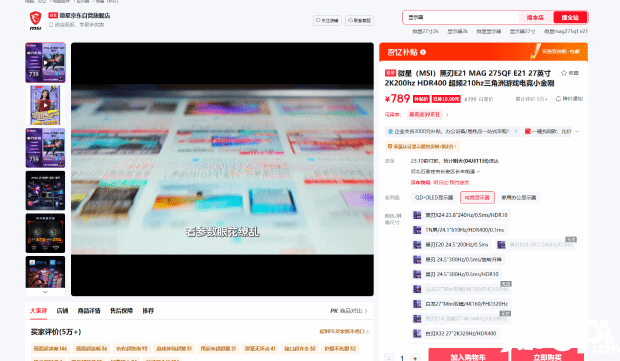Choose the TN屏 24.1" 610Hz variant
The image size is (620, 361).
(459, 230)
